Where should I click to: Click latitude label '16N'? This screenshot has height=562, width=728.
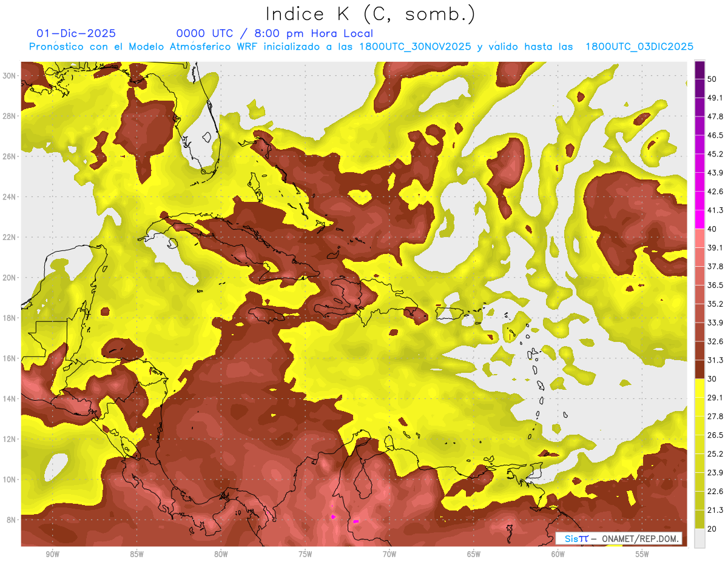tap(10, 358)
